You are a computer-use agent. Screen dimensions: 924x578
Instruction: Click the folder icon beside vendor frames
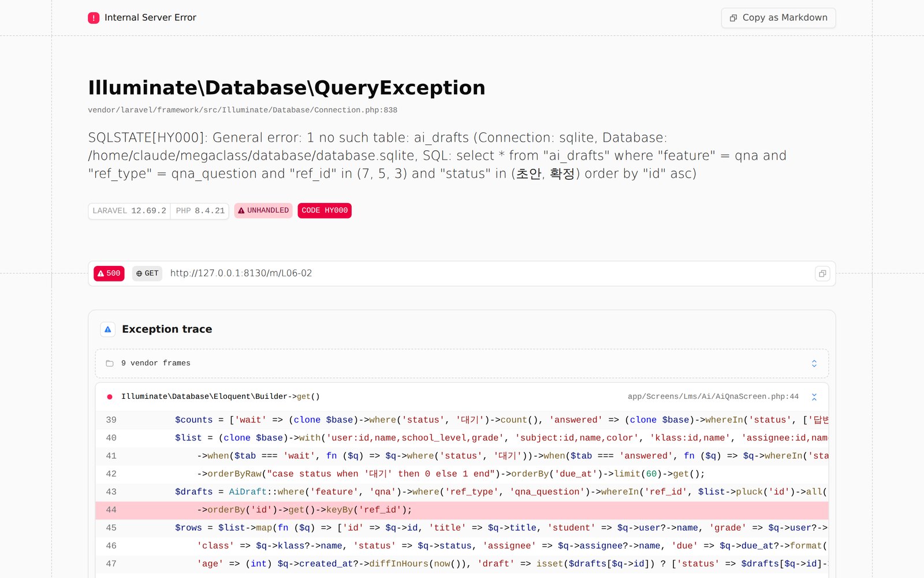110,364
